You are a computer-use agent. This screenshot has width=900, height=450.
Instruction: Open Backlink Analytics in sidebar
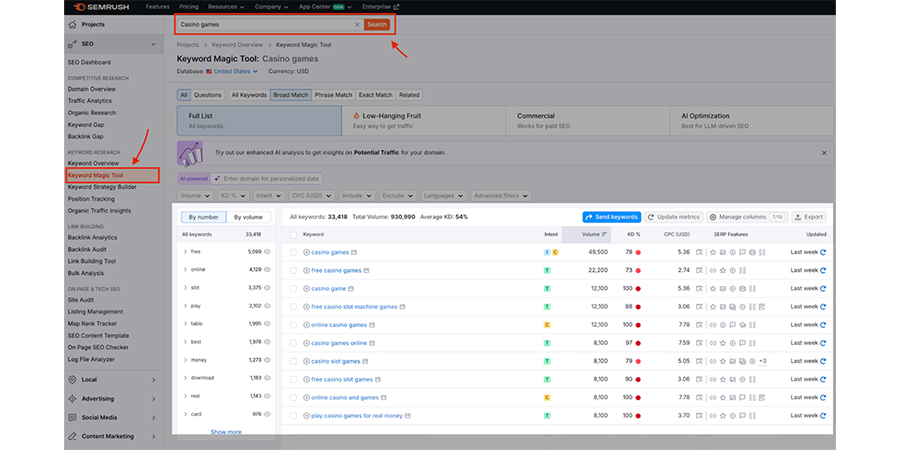point(92,238)
